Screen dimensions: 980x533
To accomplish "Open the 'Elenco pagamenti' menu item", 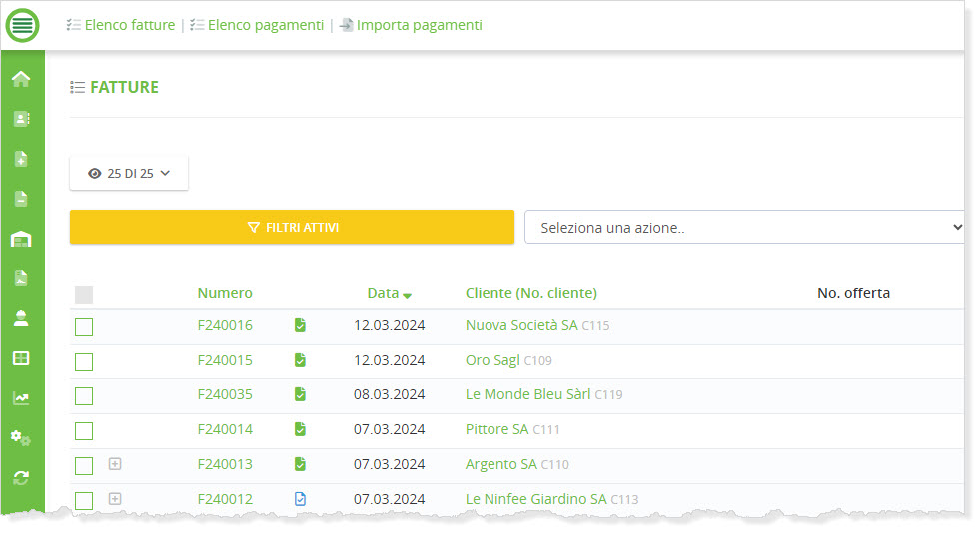I will click(x=265, y=25).
